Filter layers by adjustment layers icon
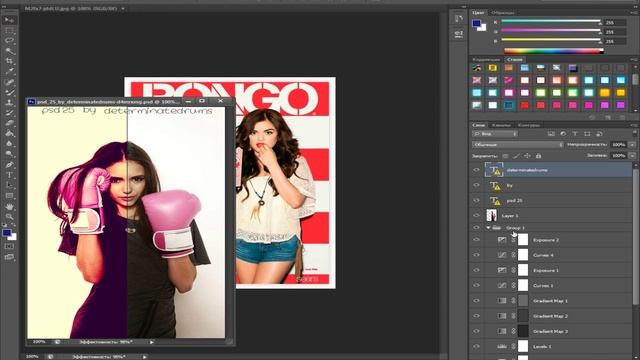640x360 pixels. click(563, 133)
